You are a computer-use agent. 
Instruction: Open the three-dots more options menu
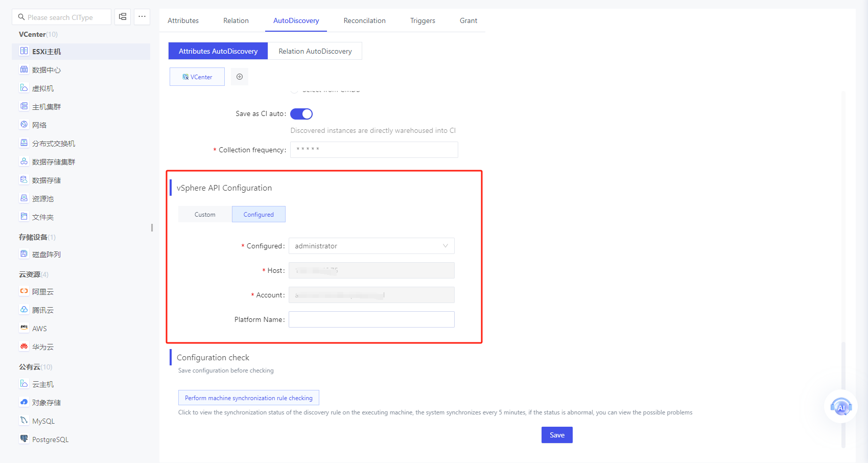pyautogui.click(x=142, y=17)
